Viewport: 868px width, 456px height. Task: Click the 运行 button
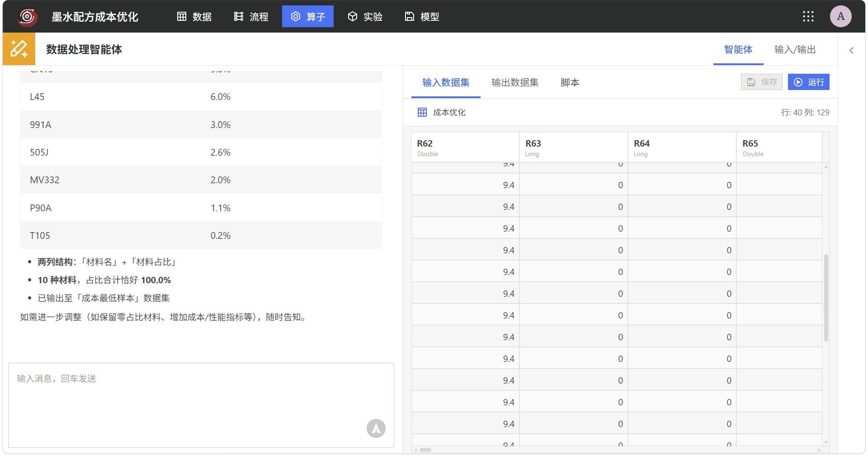[x=809, y=82]
